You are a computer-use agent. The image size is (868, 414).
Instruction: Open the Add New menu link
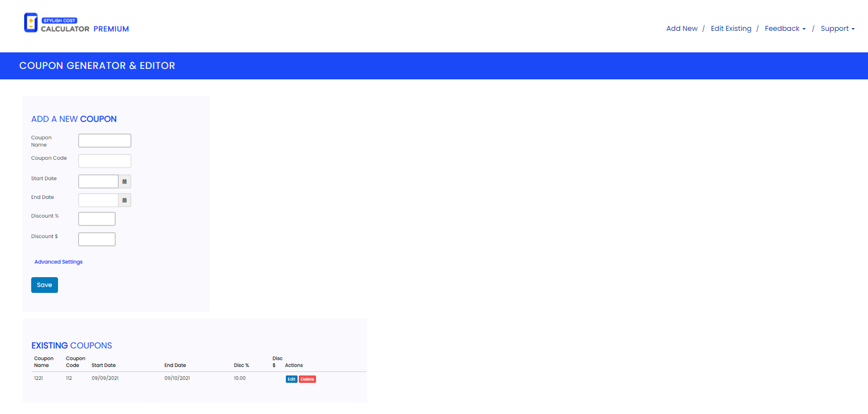tap(682, 29)
